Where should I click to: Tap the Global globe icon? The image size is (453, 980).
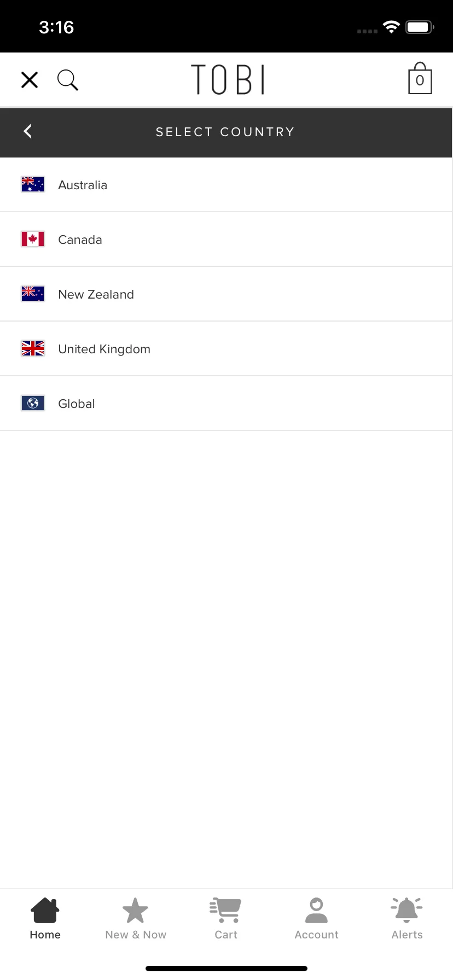click(x=33, y=403)
